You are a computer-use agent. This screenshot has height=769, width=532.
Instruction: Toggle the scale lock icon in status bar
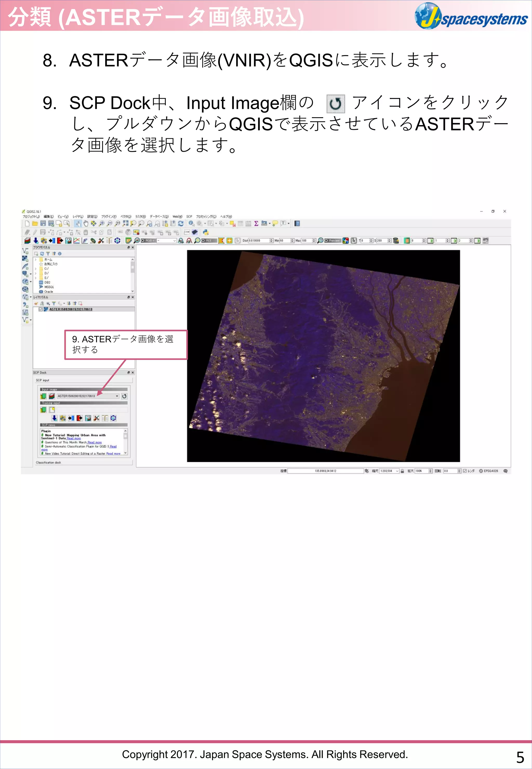click(x=402, y=471)
